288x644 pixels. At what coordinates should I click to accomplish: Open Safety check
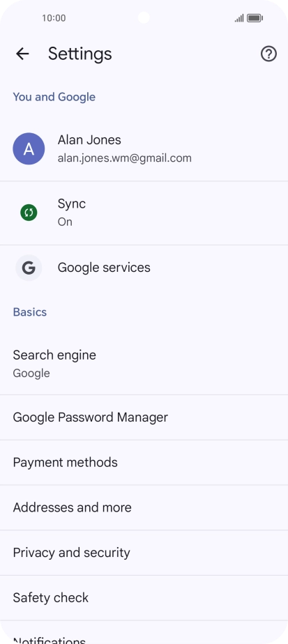click(144, 597)
